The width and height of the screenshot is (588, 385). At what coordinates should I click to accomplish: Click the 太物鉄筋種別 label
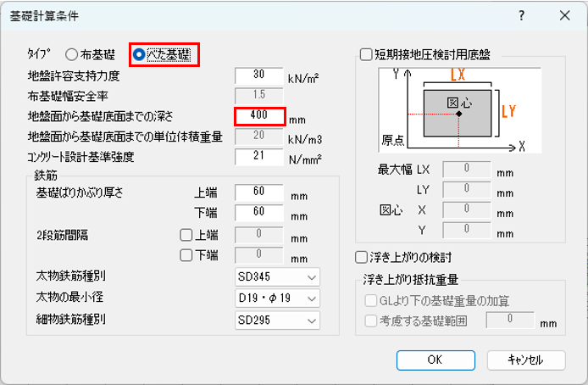pyautogui.click(x=71, y=276)
